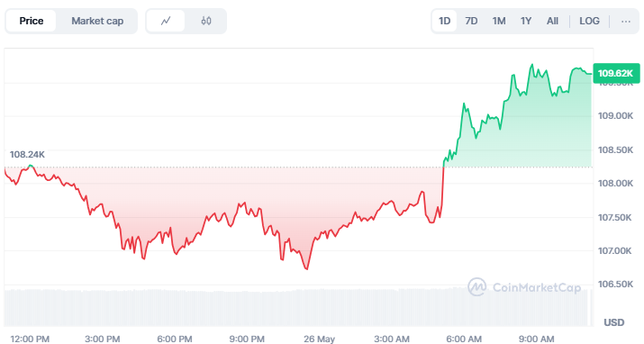Set chart range to 1M
644x344 pixels.
[499, 21]
